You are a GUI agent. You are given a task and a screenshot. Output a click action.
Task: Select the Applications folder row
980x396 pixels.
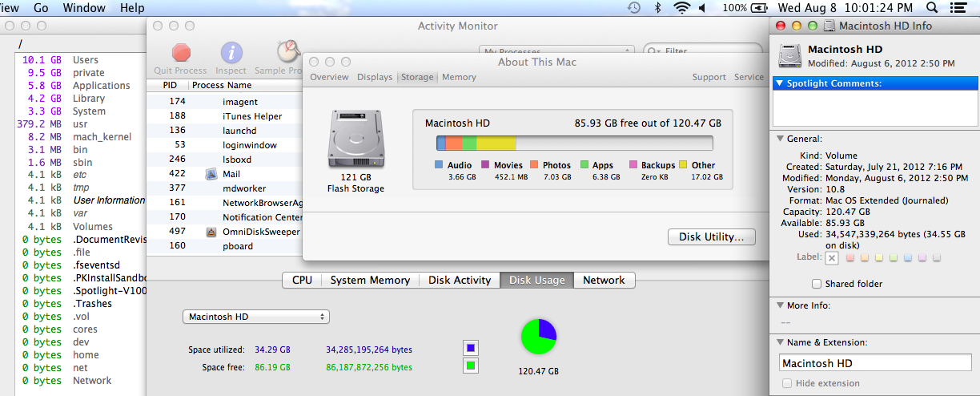pos(81,86)
